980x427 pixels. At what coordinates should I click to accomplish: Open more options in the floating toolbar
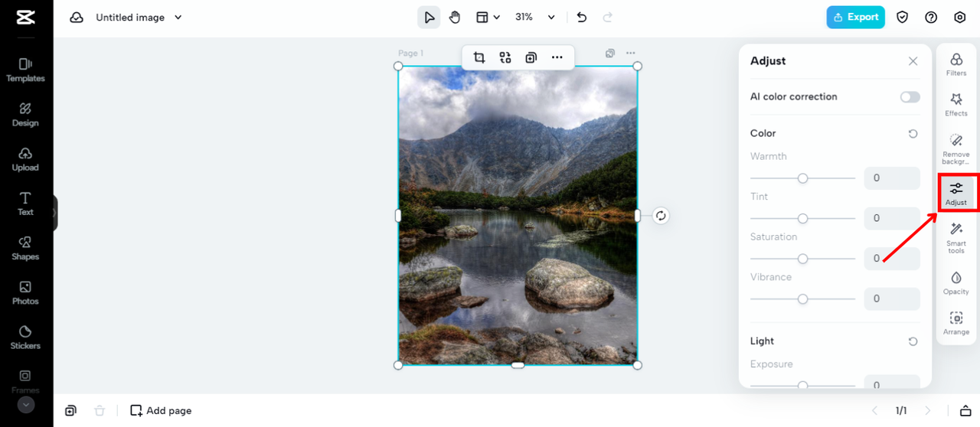coord(557,57)
